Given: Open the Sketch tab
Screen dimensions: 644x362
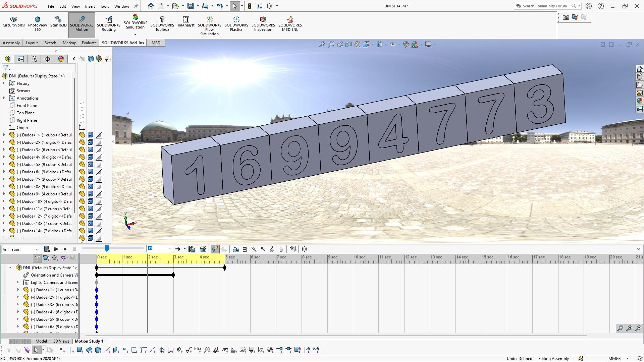Looking at the screenshot, I should point(50,43).
